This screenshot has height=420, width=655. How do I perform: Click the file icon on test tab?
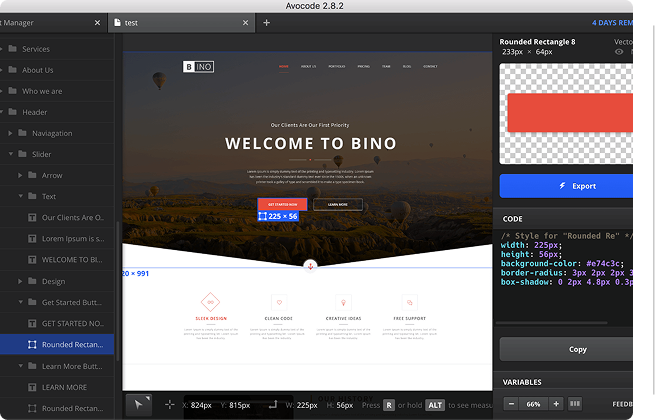pos(117,23)
